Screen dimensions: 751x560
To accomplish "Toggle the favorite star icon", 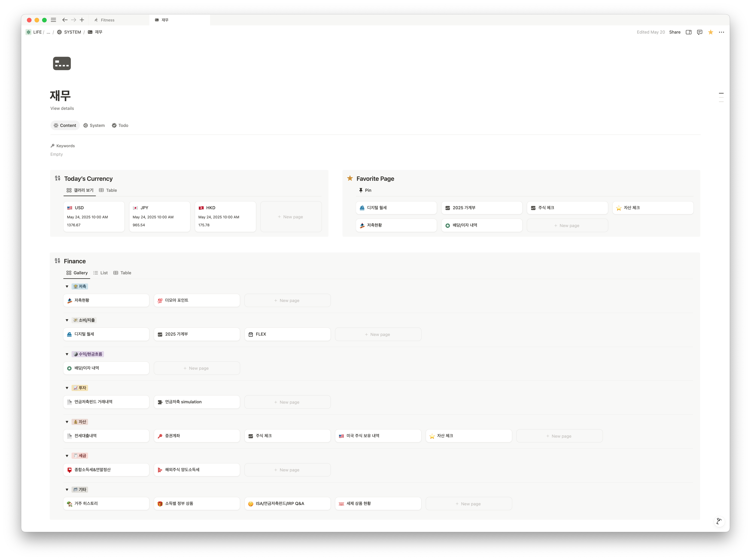I will tap(711, 32).
